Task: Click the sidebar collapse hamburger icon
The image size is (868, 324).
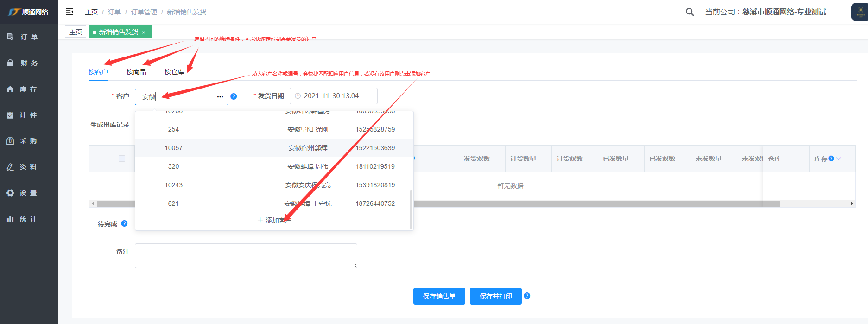Action: (x=70, y=12)
